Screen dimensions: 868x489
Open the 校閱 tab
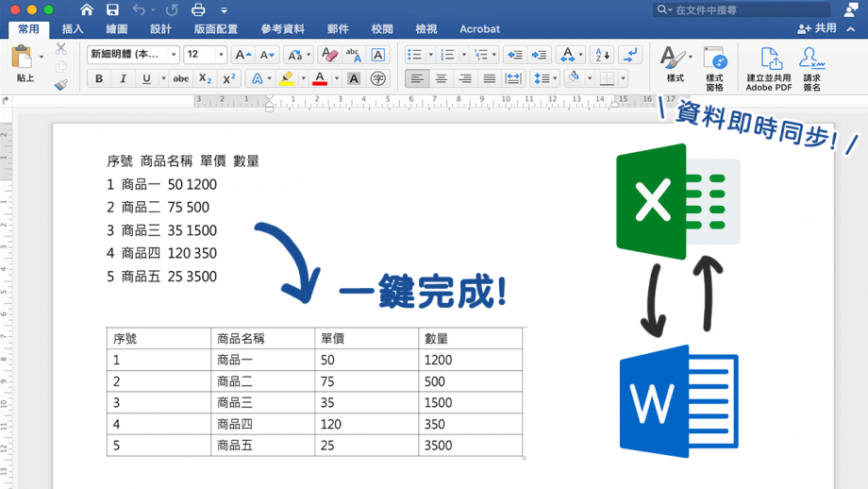point(382,29)
